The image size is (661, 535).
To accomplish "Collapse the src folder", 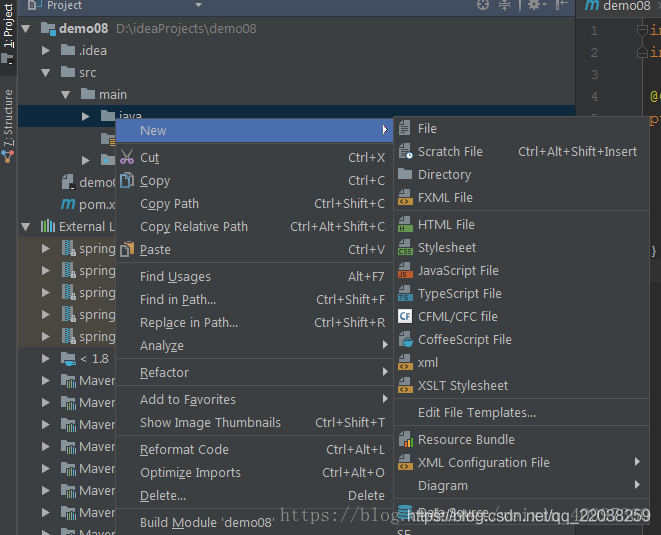I will (46, 73).
